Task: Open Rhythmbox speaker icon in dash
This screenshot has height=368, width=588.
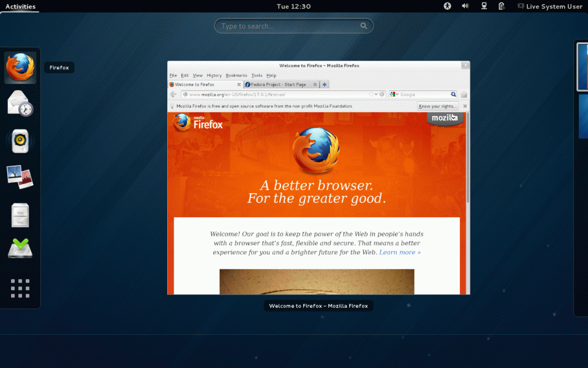Action: point(20,141)
